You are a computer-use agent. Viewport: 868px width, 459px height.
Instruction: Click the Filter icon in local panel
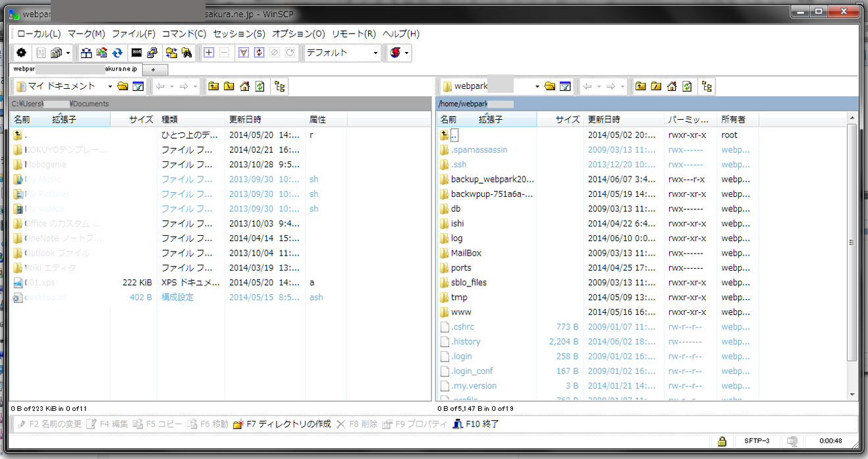coord(138,86)
